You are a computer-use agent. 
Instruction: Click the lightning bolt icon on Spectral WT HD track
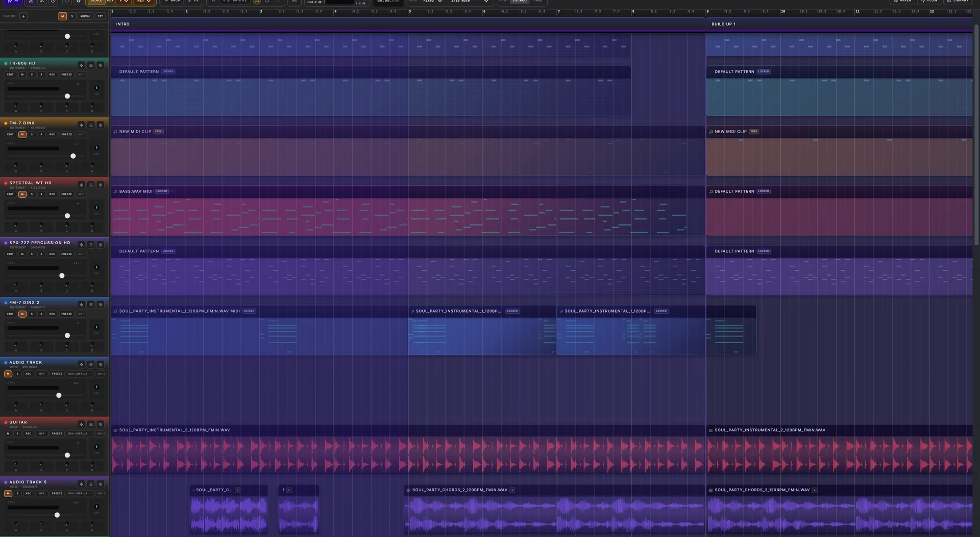pyautogui.click(x=81, y=185)
